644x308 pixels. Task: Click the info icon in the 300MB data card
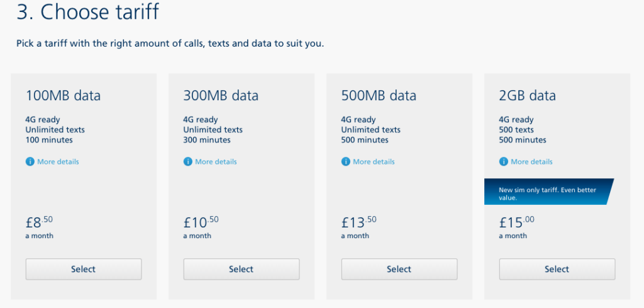[187, 162]
